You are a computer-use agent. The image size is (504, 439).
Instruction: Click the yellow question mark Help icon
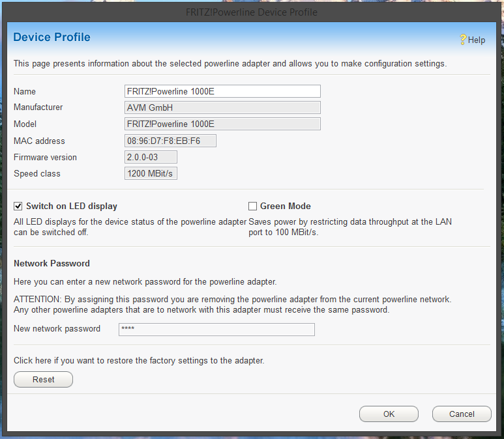point(463,40)
